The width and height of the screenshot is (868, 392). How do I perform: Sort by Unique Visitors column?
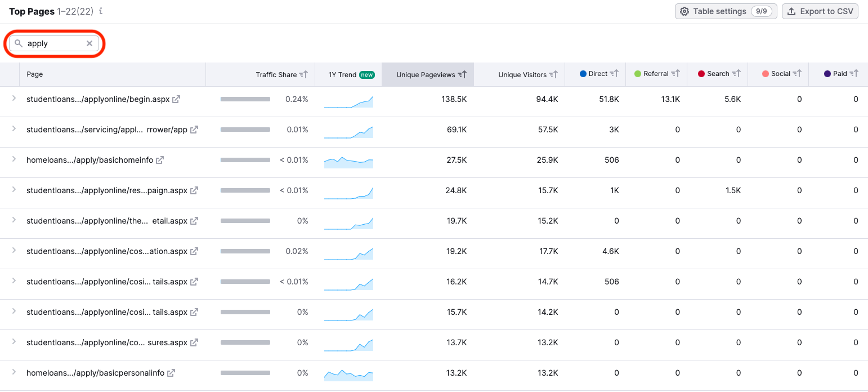coord(553,74)
